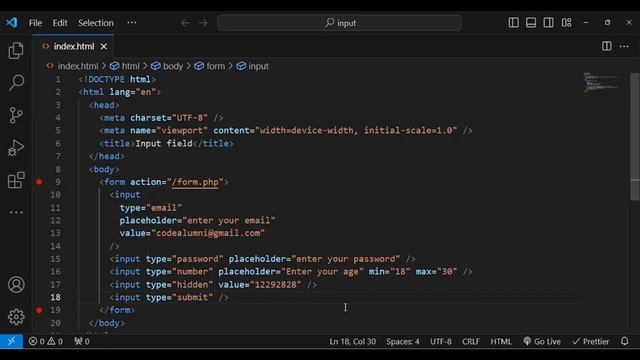Open the Edit menu
The height and width of the screenshot is (360, 640).
point(60,23)
